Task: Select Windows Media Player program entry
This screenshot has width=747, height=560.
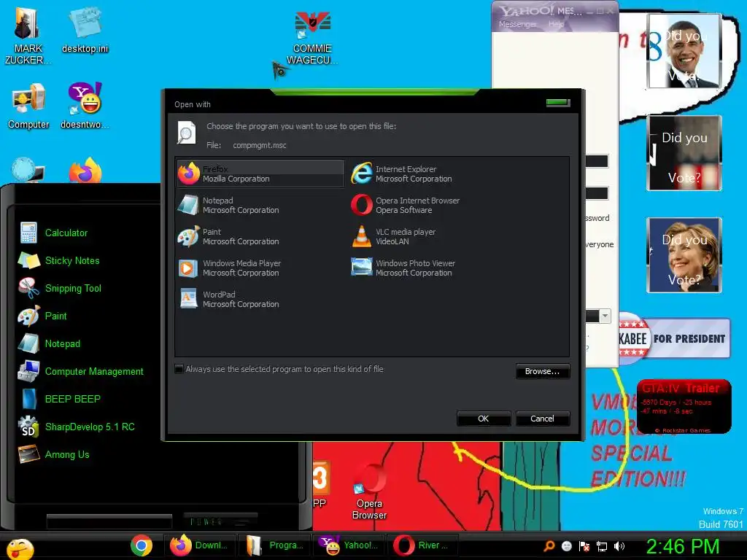Action: tap(230, 268)
